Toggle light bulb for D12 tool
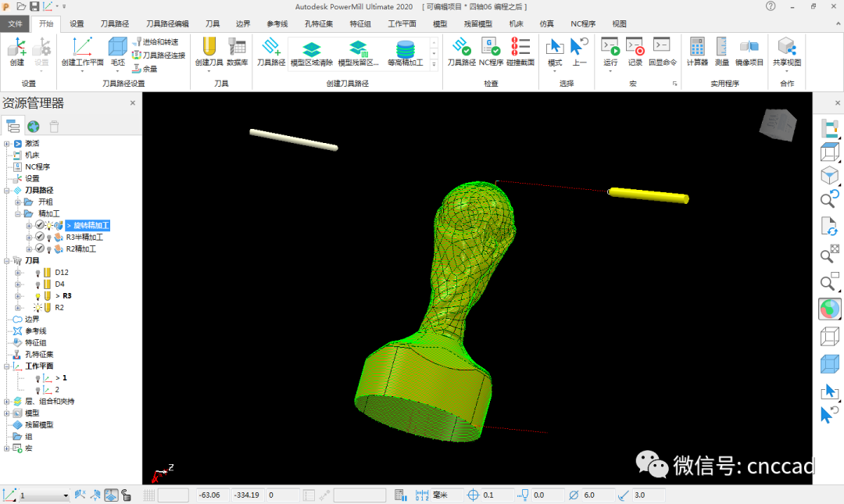The image size is (844, 504). (38, 273)
